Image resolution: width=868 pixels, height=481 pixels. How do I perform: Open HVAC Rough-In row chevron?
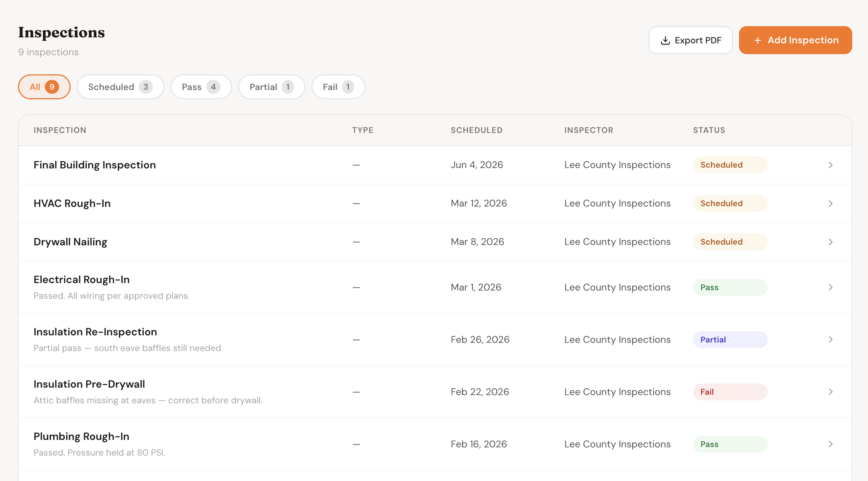click(831, 204)
